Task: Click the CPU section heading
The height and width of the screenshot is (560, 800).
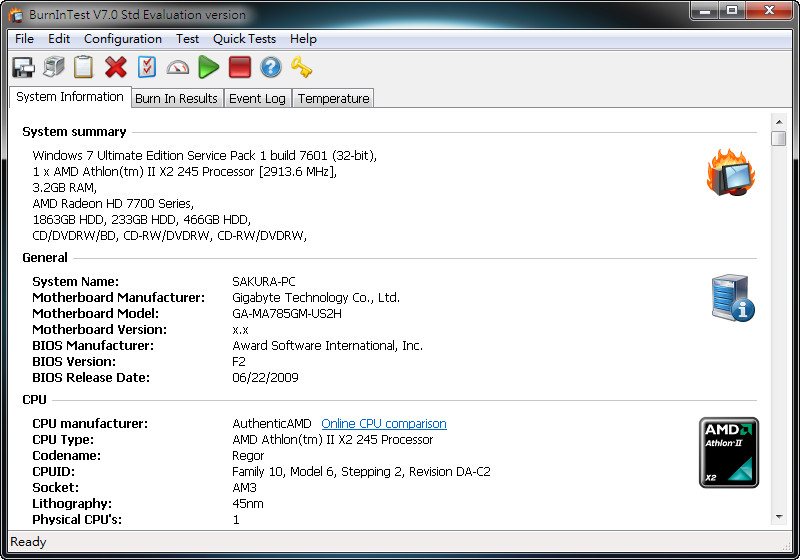Action: pyautogui.click(x=34, y=400)
